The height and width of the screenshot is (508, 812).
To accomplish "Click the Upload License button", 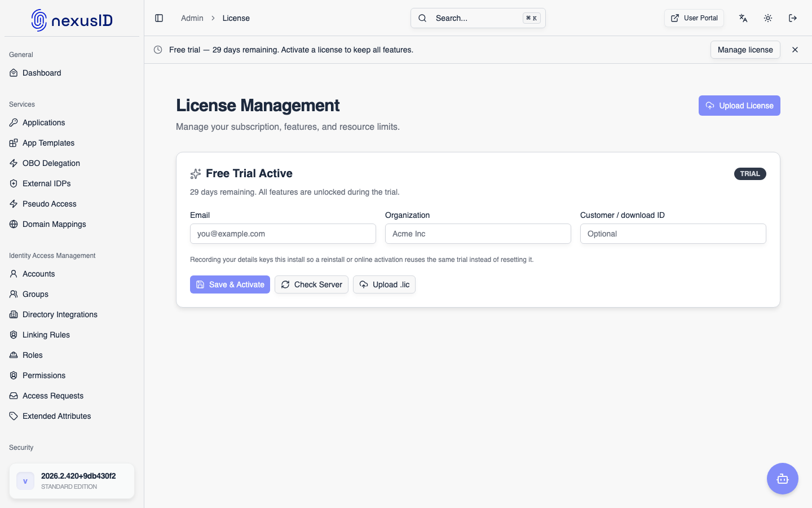I will point(739,106).
